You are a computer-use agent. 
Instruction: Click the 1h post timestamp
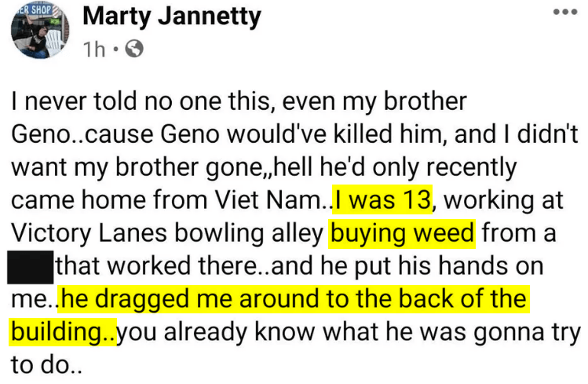(94, 49)
